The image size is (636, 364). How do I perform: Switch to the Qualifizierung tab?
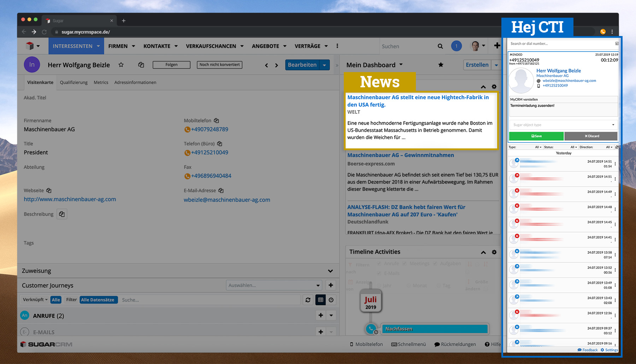pyautogui.click(x=73, y=82)
